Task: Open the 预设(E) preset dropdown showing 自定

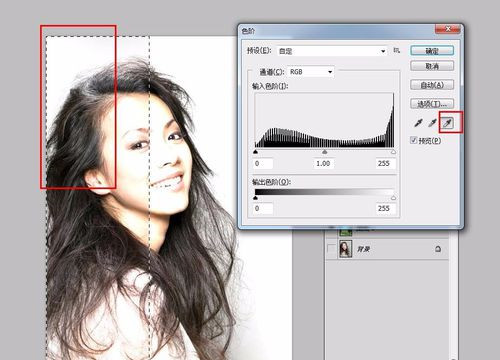Action: pyautogui.click(x=332, y=51)
